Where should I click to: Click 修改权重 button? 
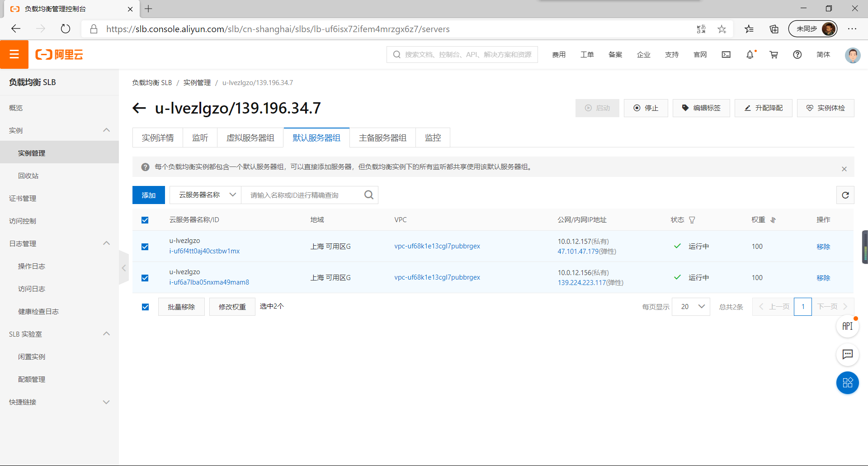pyautogui.click(x=232, y=307)
